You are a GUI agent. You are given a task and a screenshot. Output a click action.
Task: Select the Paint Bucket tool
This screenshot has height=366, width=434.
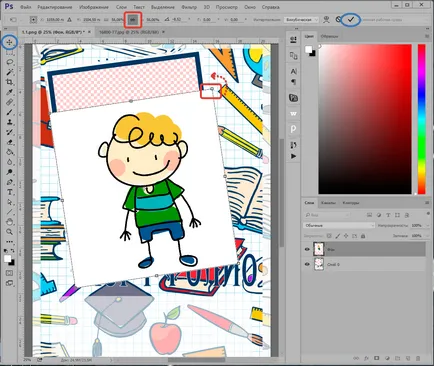9,152
